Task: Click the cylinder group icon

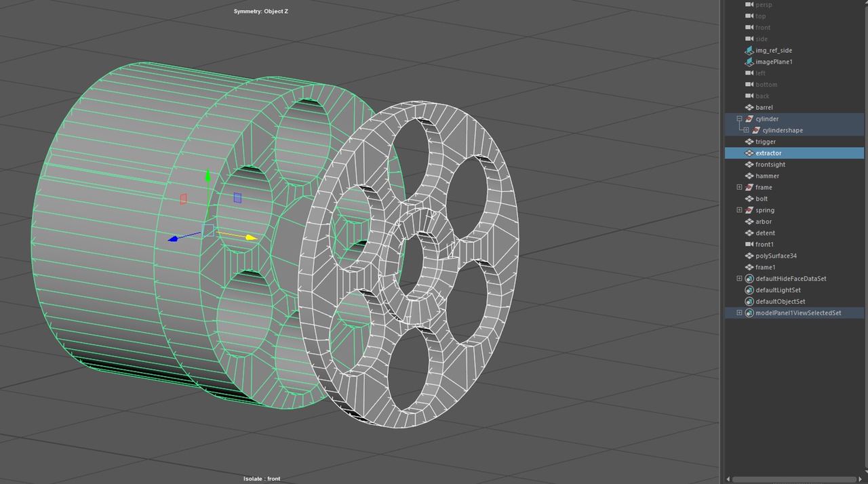Action: pyautogui.click(x=749, y=119)
